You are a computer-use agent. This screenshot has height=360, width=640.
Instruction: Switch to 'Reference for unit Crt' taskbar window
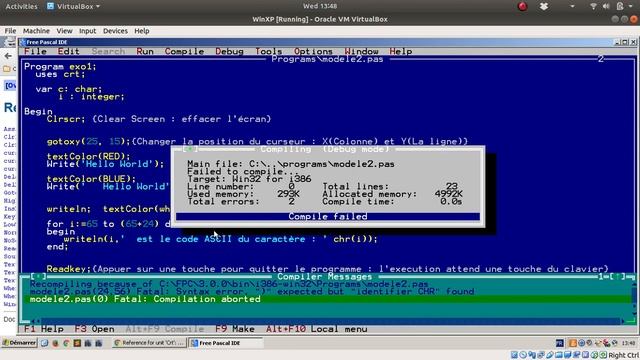coord(149,343)
